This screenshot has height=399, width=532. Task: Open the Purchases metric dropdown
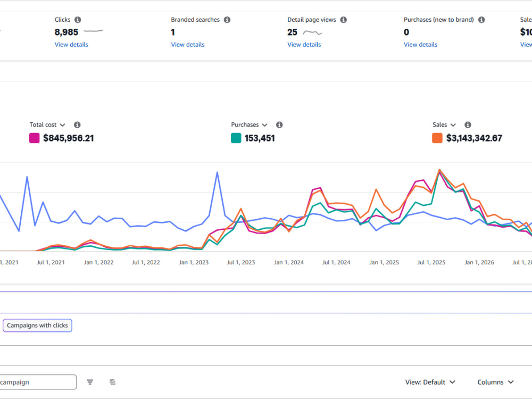(249, 125)
